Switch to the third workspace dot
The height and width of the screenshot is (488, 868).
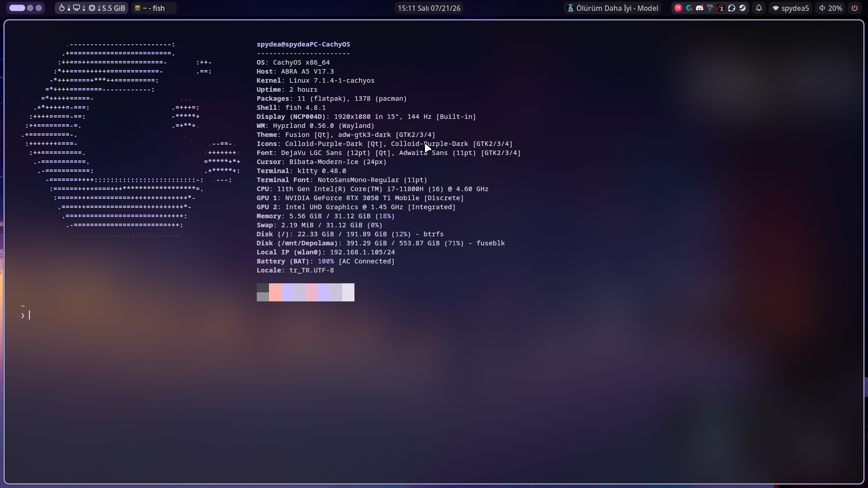pyautogui.click(x=39, y=8)
